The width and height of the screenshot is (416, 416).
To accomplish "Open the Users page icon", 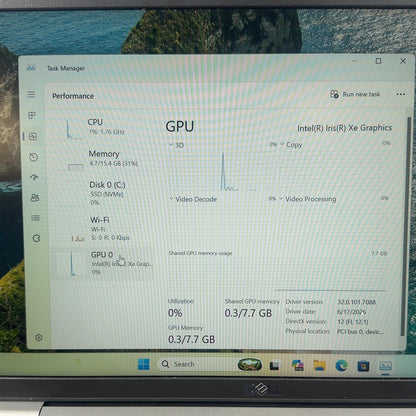I will tap(35, 198).
